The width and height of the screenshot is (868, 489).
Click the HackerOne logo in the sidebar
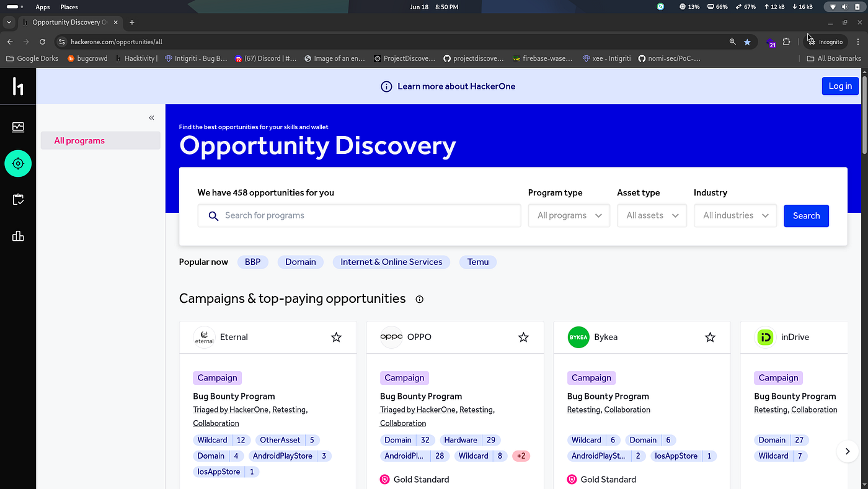pos(18,86)
